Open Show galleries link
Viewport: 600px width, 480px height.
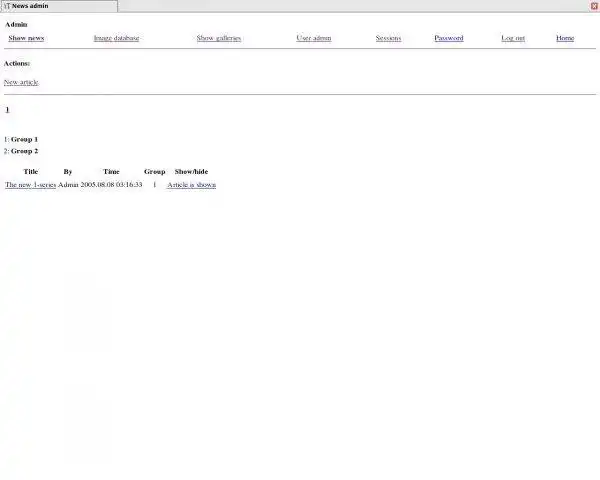pyautogui.click(x=219, y=38)
